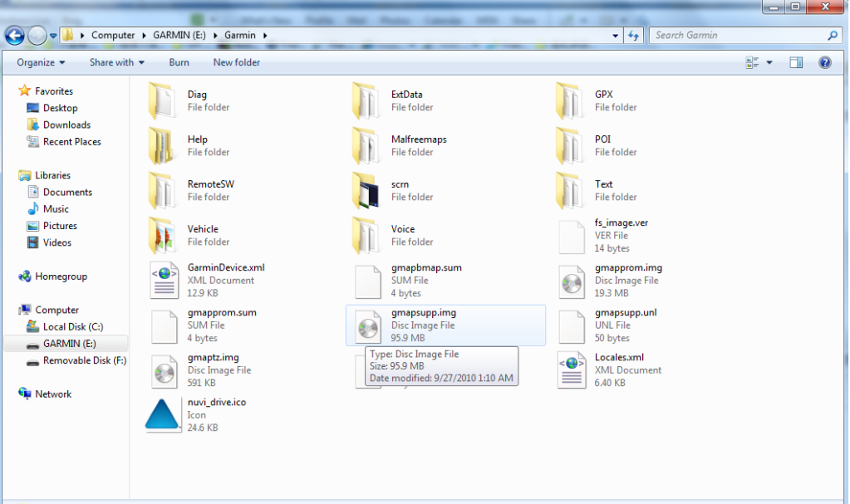The image size is (850, 504).
Task: Click the New folder button
Action: point(236,62)
